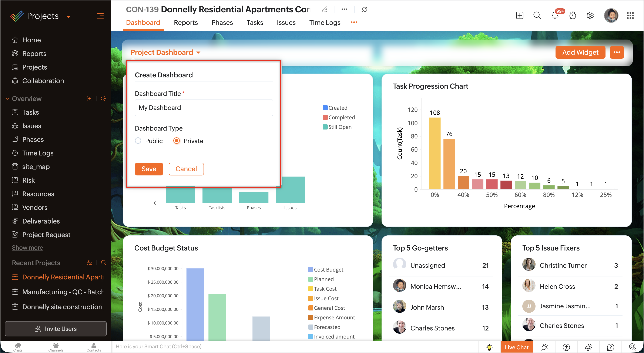Collapse the Overview section
Image resolution: width=644 pixels, height=353 pixels.
click(x=7, y=98)
